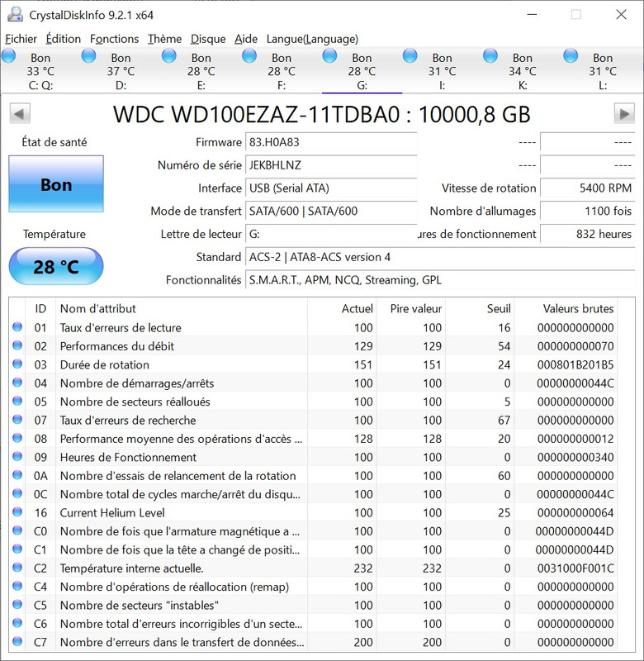Click status dot for attribute C4
Image resolution: width=644 pixels, height=661 pixels.
tap(17, 586)
